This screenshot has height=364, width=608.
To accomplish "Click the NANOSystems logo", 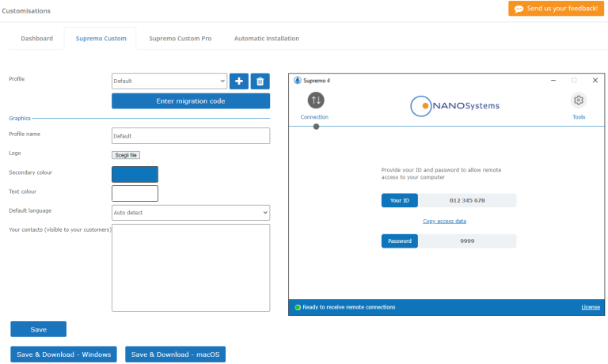I will pos(455,105).
